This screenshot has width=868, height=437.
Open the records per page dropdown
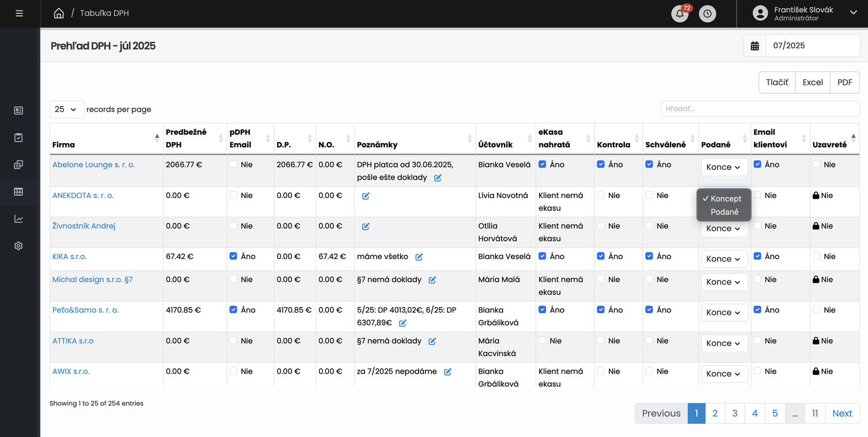(x=66, y=109)
